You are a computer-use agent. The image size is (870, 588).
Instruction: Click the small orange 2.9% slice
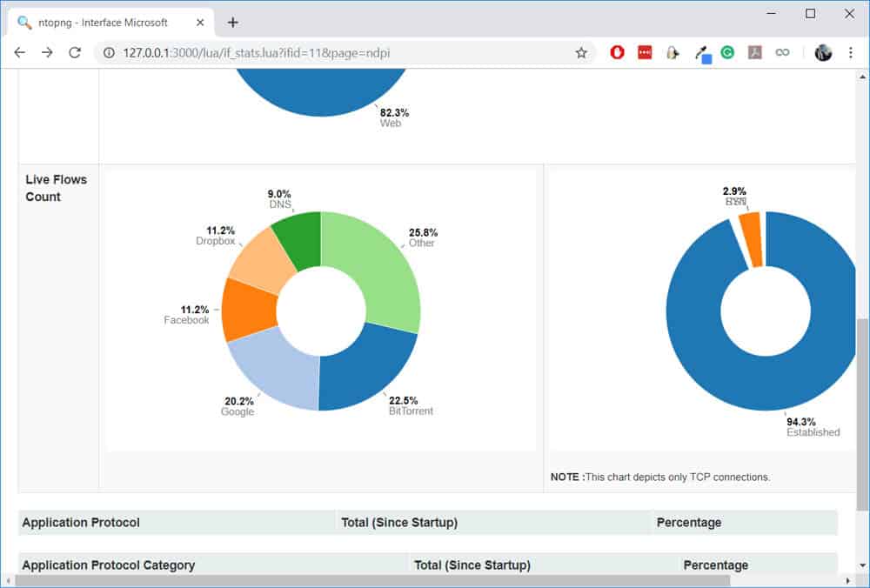[x=752, y=238]
